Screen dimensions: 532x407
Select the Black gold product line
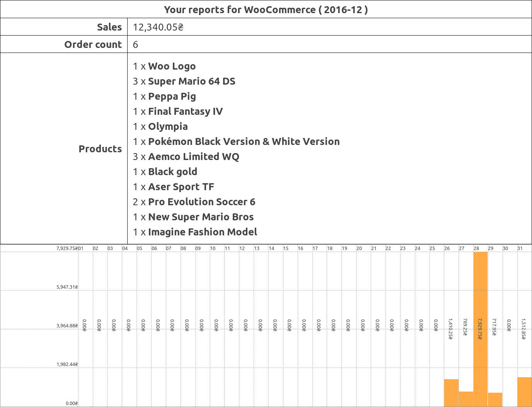[x=165, y=172]
